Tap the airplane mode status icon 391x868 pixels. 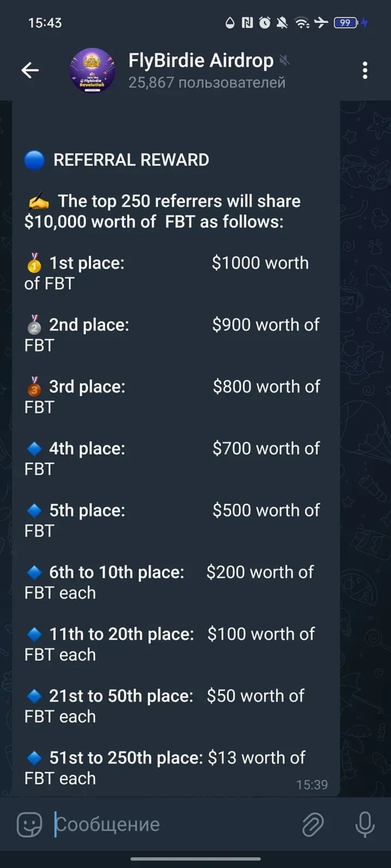pyautogui.click(x=321, y=23)
